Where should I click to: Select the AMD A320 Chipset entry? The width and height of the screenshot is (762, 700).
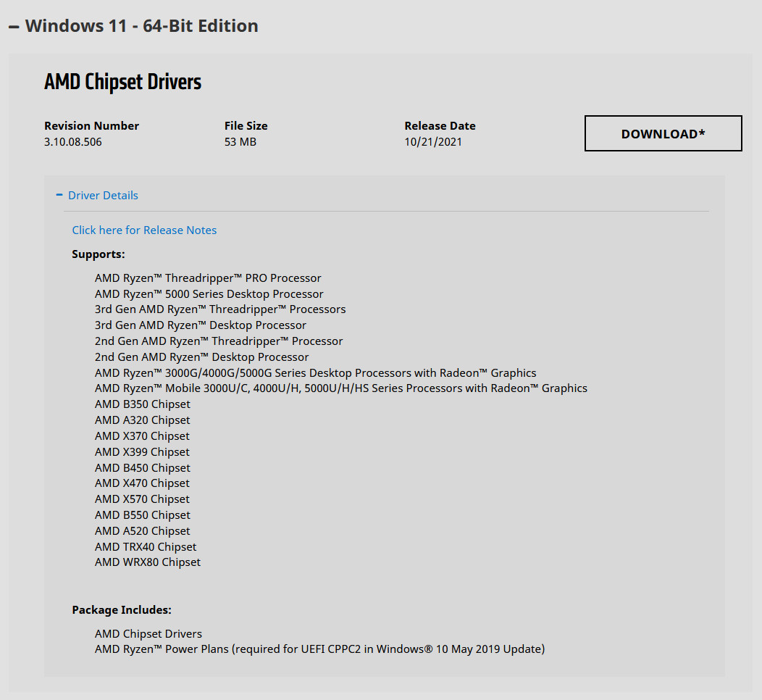click(143, 420)
